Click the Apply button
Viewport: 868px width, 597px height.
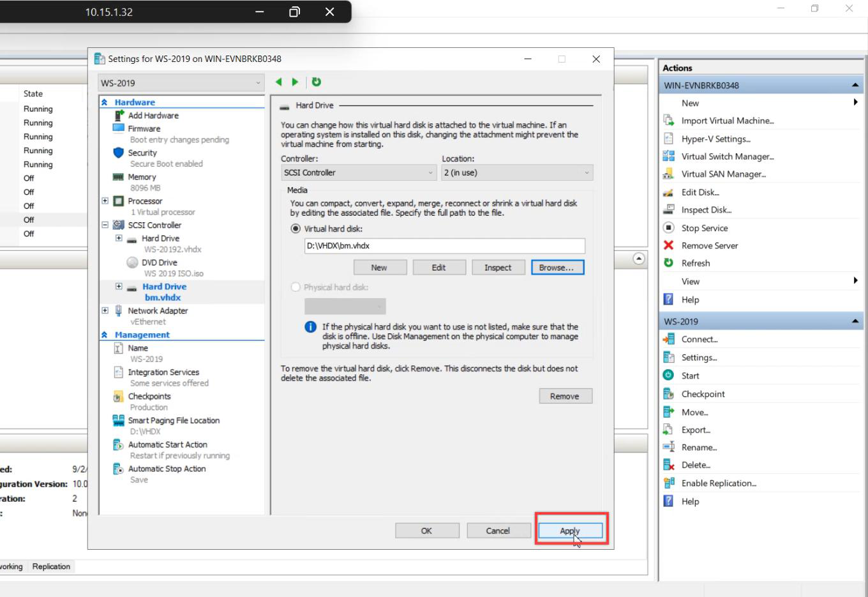tap(571, 531)
